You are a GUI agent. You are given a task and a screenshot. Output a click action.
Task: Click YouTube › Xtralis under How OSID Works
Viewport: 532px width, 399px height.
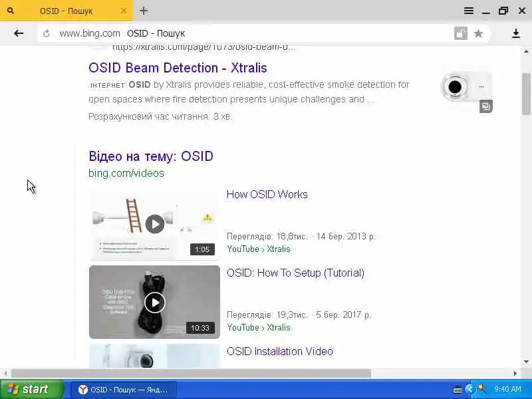point(259,249)
